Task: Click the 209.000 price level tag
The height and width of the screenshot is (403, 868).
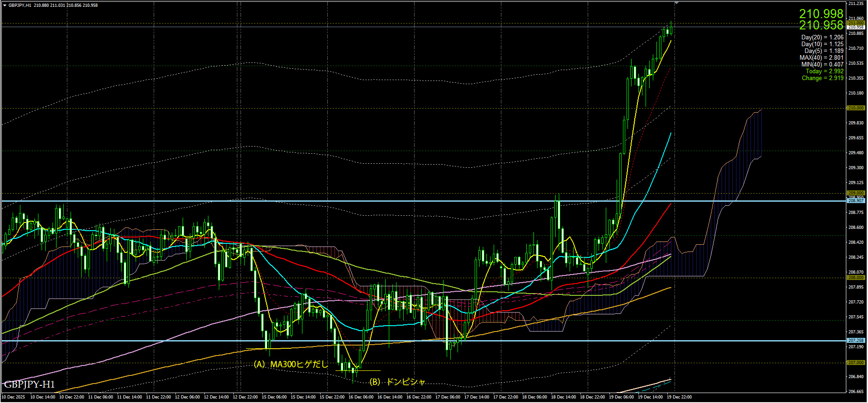Action: (x=855, y=193)
